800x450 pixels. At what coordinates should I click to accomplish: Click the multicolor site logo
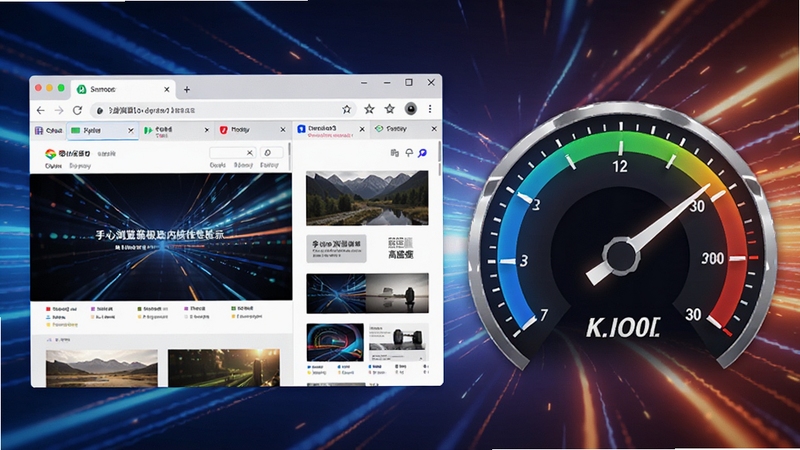pyautogui.click(x=50, y=154)
